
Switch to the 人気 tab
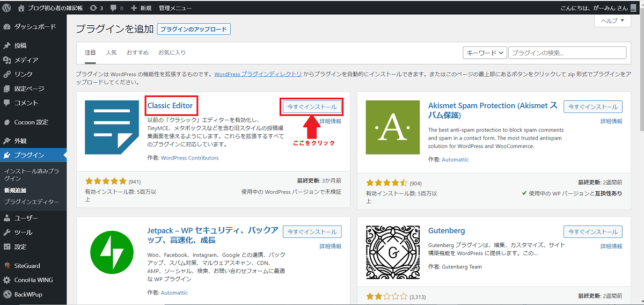[x=111, y=53]
